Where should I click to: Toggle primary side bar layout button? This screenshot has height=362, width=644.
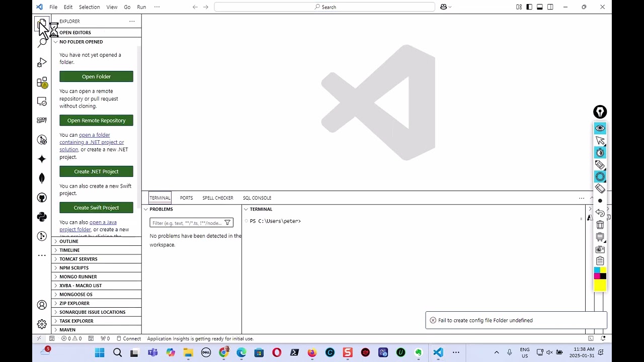tap(529, 7)
